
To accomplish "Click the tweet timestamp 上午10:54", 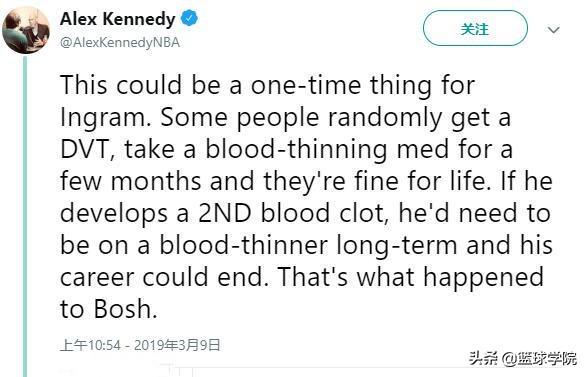I will pyautogui.click(x=90, y=345).
